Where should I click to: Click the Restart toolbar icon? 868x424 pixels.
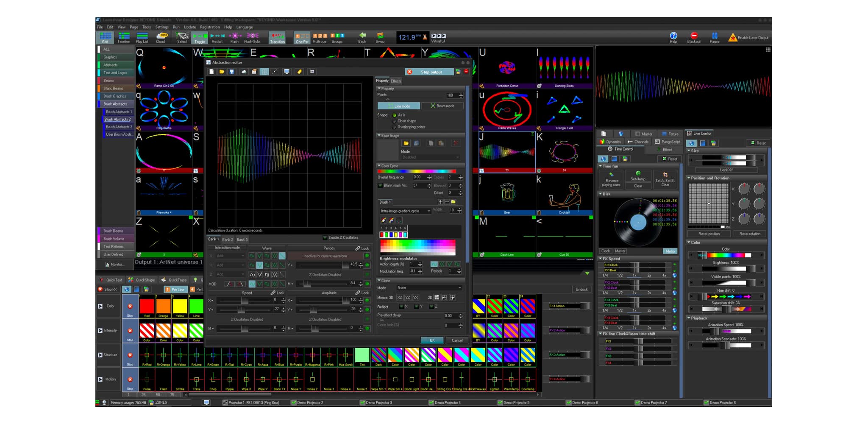[217, 37]
